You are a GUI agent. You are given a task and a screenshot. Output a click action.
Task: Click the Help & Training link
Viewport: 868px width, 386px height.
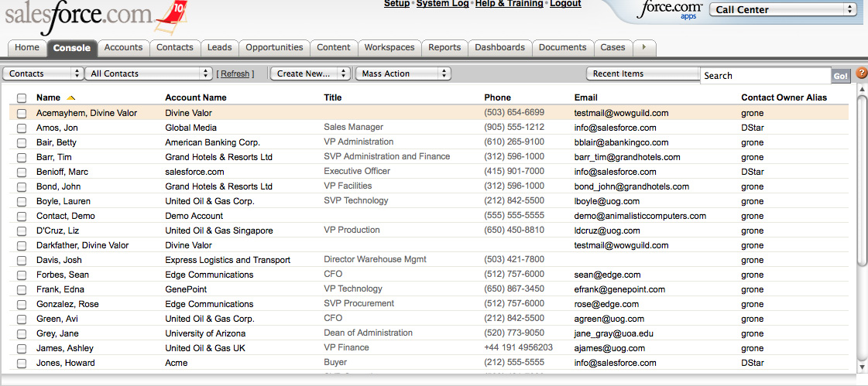click(509, 4)
